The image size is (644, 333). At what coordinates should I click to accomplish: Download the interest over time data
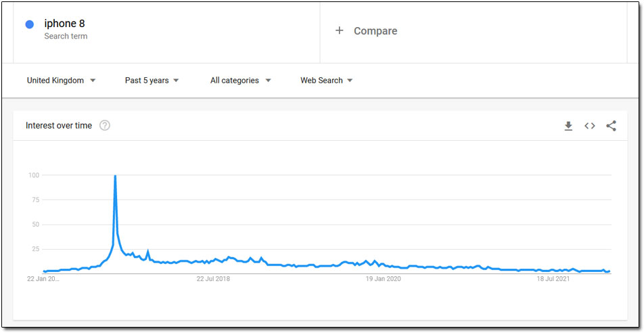[568, 126]
